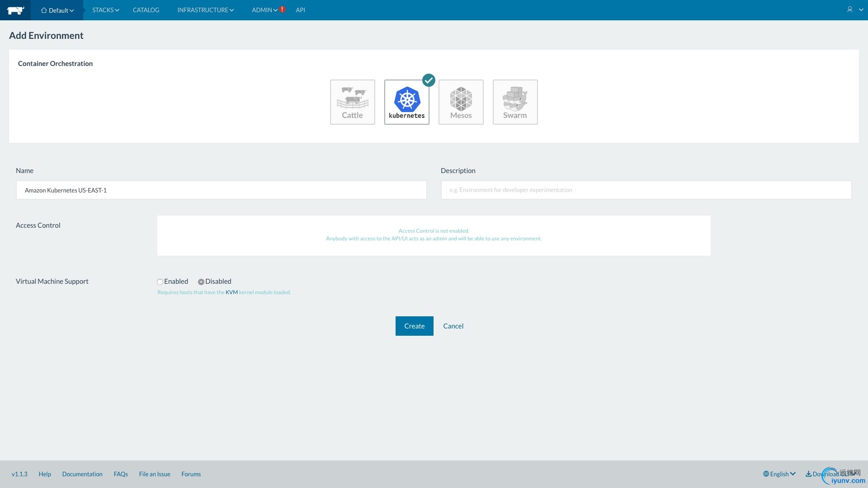The width and height of the screenshot is (868, 488).
Task: Click the v1.1.3 version link
Action: (x=19, y=474)
